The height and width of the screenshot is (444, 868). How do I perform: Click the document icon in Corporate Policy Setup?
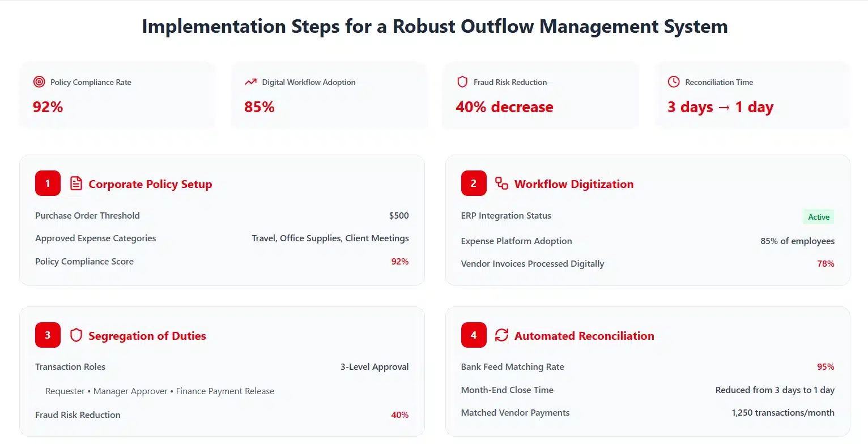pyautogui.click(x=76, y=183)
